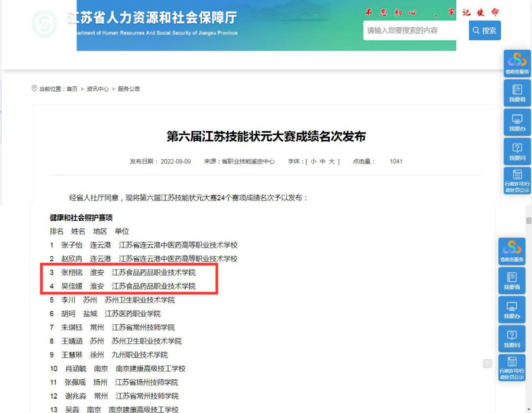Click 我要办 icon in the lower sidebar

[x=511, y=309]
